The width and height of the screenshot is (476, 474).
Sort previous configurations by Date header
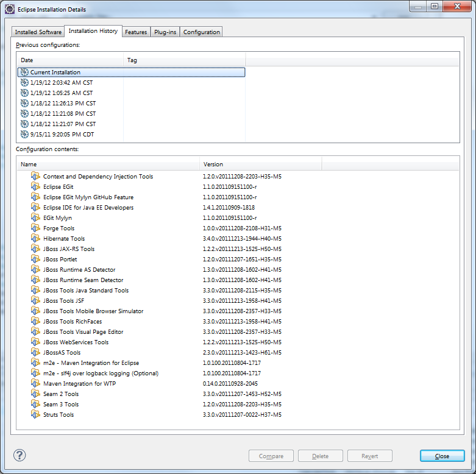(70, 60)
